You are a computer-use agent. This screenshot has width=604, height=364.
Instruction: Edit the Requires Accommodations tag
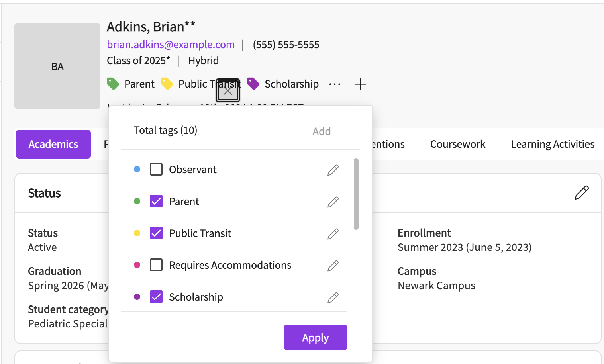tap(333, 266)
